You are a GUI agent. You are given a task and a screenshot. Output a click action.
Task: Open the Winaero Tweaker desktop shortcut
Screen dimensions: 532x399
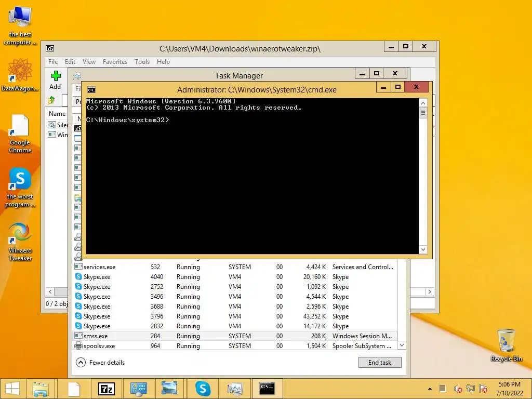pyautogui.click(x=20, y=242)
